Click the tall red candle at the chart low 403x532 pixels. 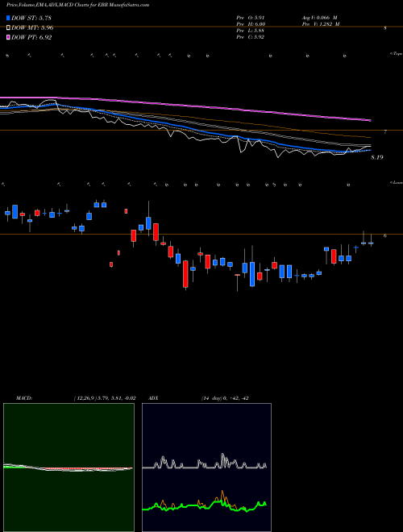[x=185, y=275]
